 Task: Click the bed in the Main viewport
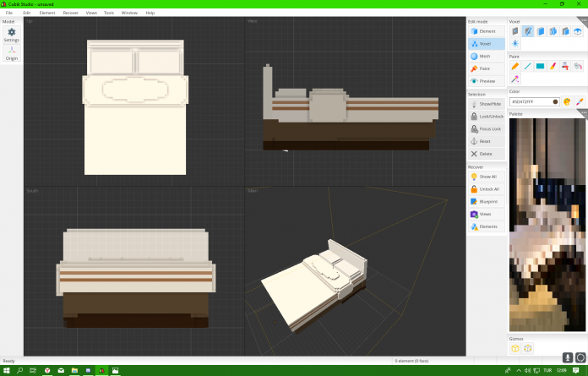[314, 285]
